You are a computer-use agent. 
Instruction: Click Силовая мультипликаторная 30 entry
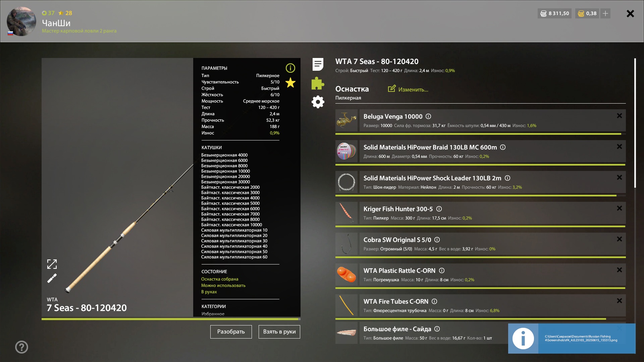(234, 241)
